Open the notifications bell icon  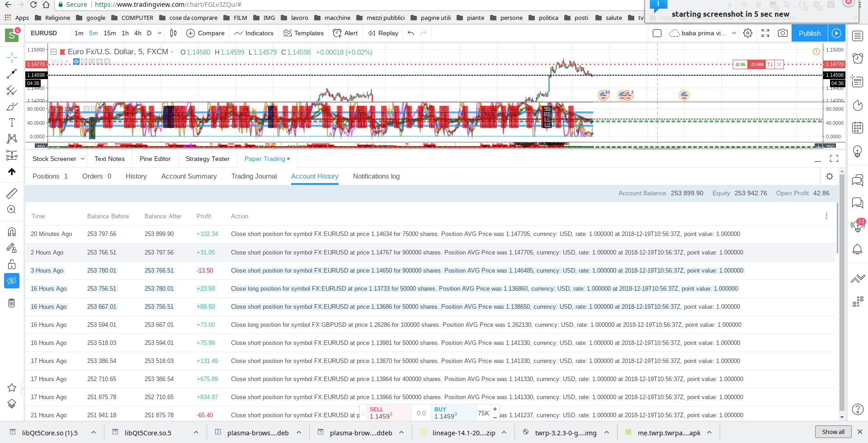[858, 250]
